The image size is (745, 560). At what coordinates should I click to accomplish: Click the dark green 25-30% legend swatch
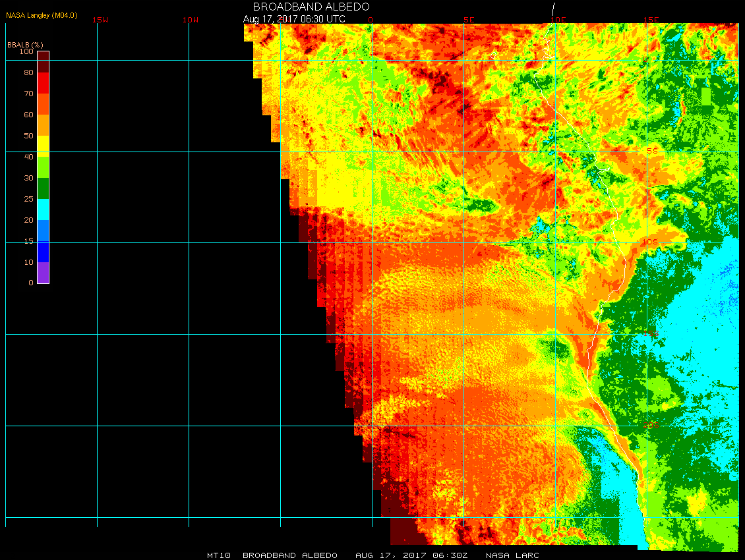(44, 188)
